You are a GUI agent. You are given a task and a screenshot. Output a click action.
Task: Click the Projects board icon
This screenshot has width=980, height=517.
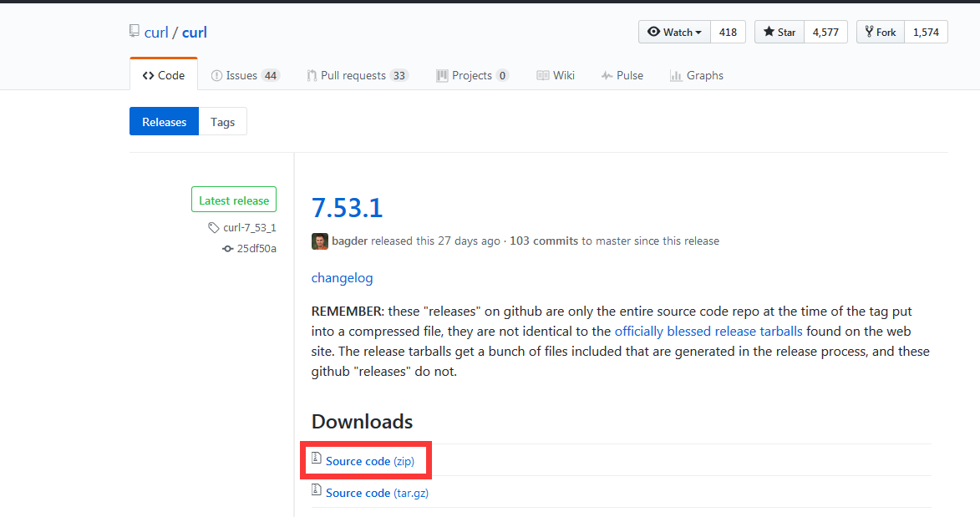click(x=442, y=76)
